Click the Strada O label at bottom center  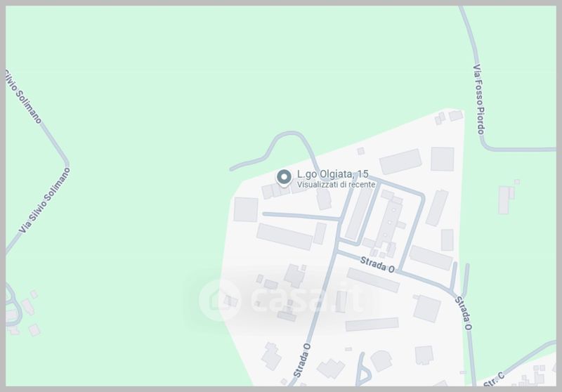pos(302,360)
